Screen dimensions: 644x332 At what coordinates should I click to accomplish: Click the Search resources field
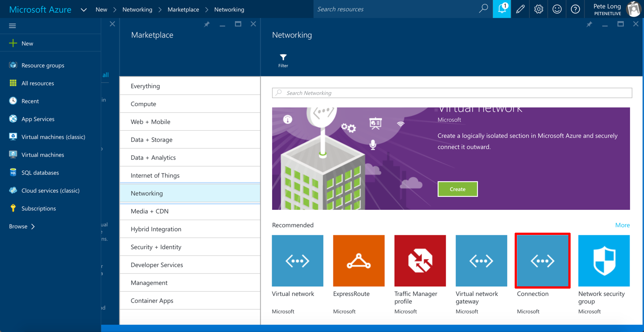point(396,9)
